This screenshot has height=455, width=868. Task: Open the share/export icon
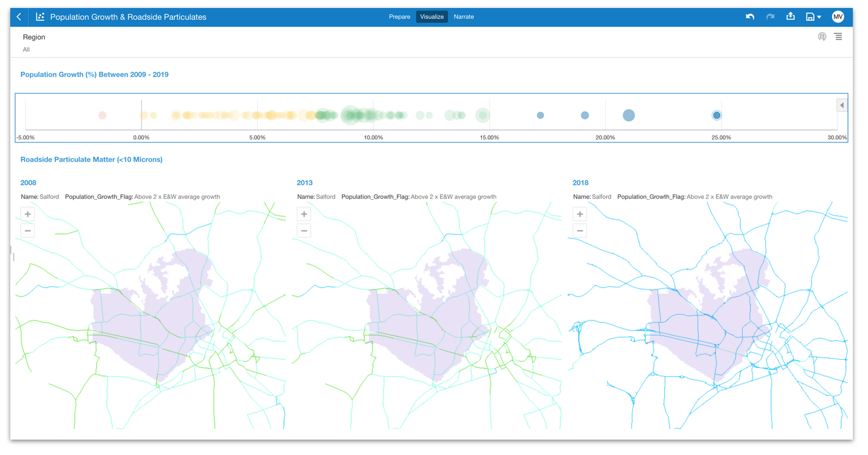pyautogui.click(x=790, y=16)
